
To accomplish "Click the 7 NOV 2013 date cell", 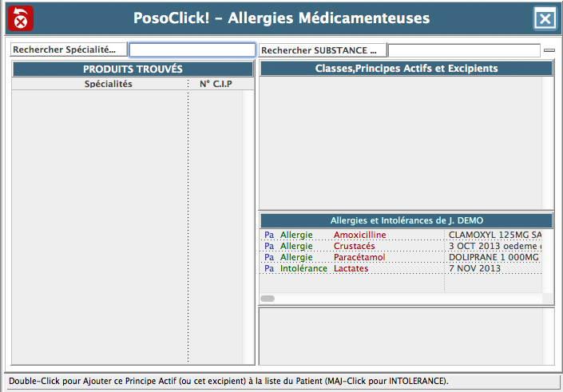I will coord(474,268).
